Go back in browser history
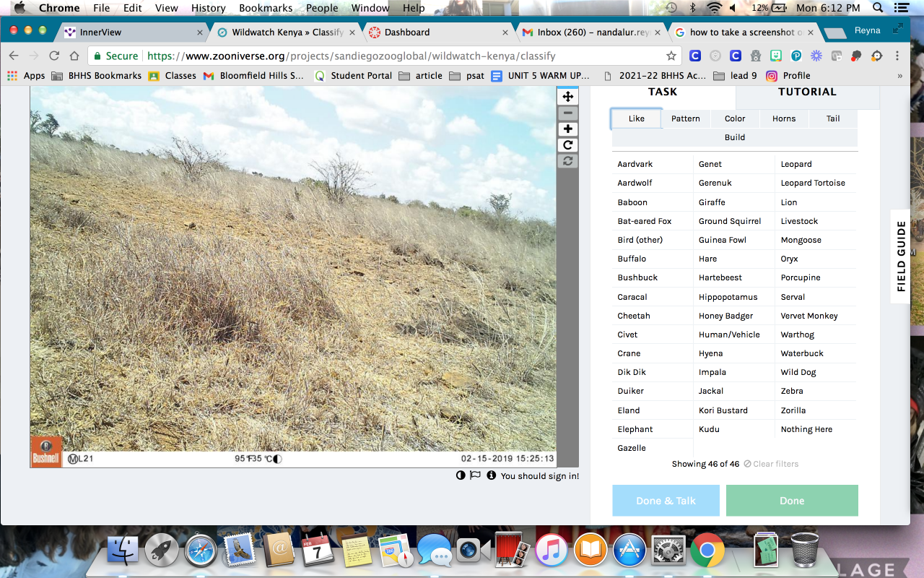This screenshot has width=924, height=578. pyautogui.click(x=14, y=56)
